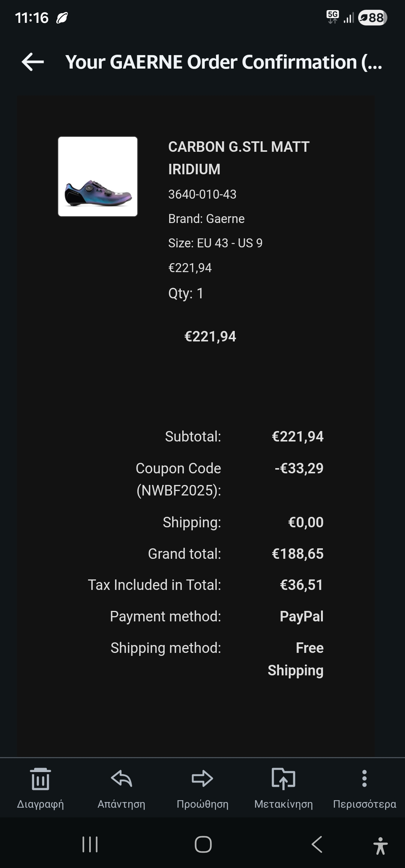Tap the Μετακίνηση move-to-folder icon

click(x=283, y=779)
